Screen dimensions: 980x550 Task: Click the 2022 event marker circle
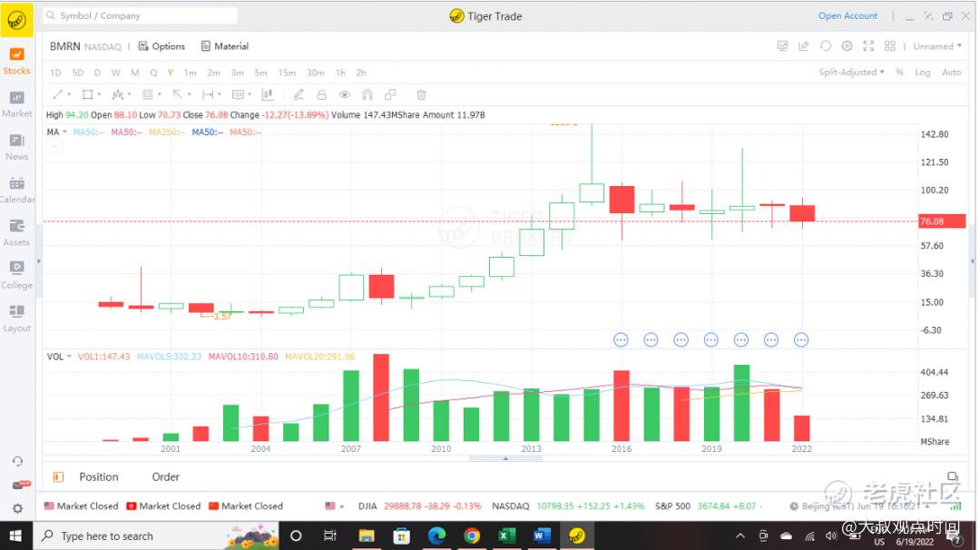[x=800, y=339]
